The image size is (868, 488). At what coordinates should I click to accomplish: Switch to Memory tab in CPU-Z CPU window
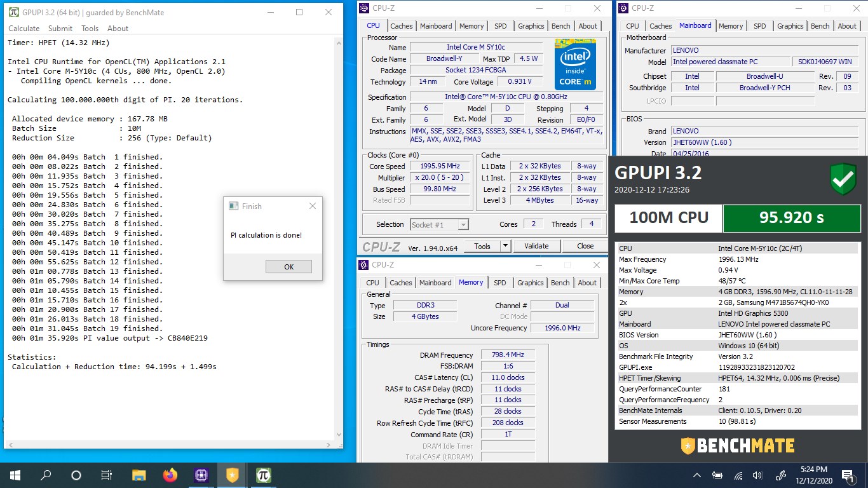pos(471,26)
